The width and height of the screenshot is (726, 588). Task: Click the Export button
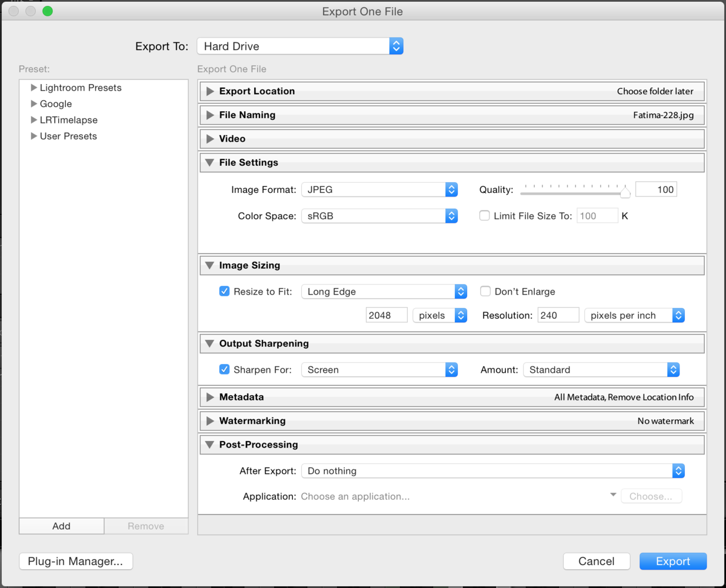672,562
